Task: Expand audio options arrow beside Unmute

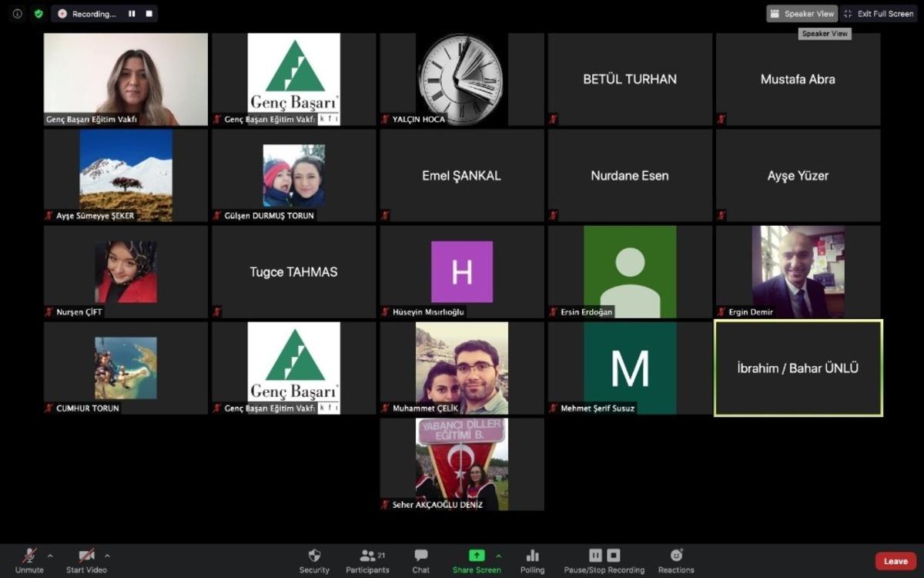Action: click(51, 556)
